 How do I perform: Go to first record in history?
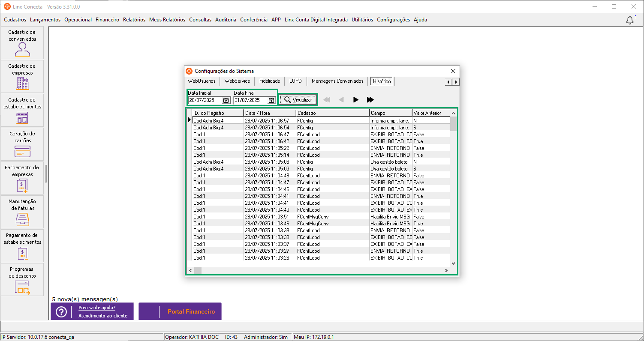tap(327, 100)
